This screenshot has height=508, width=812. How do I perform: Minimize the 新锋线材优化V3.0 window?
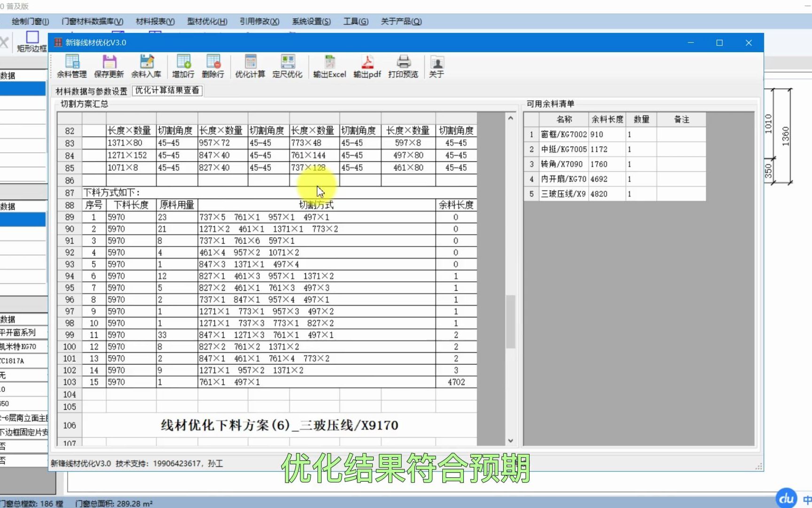coord(691,43)
